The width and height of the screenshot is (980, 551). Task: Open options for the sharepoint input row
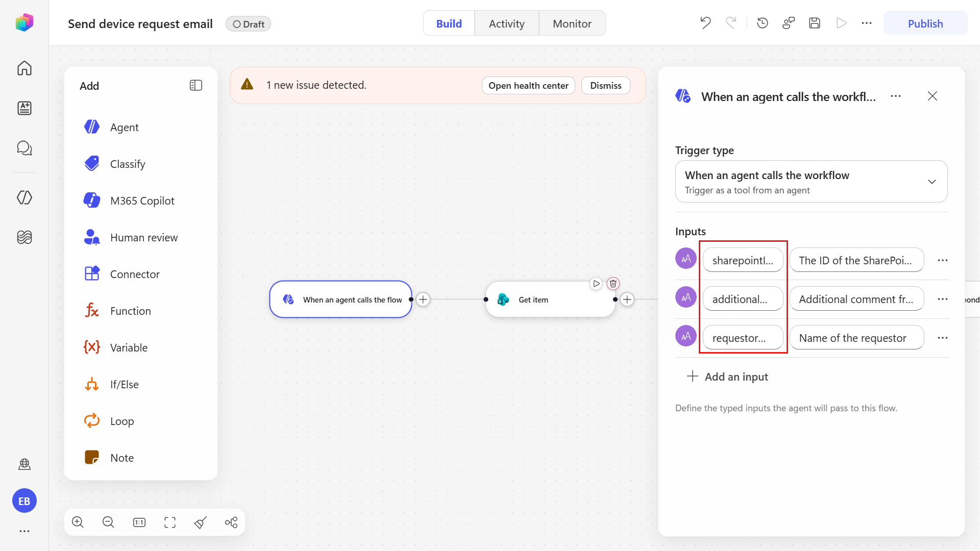pyautogui.click(x=943, y=260)
